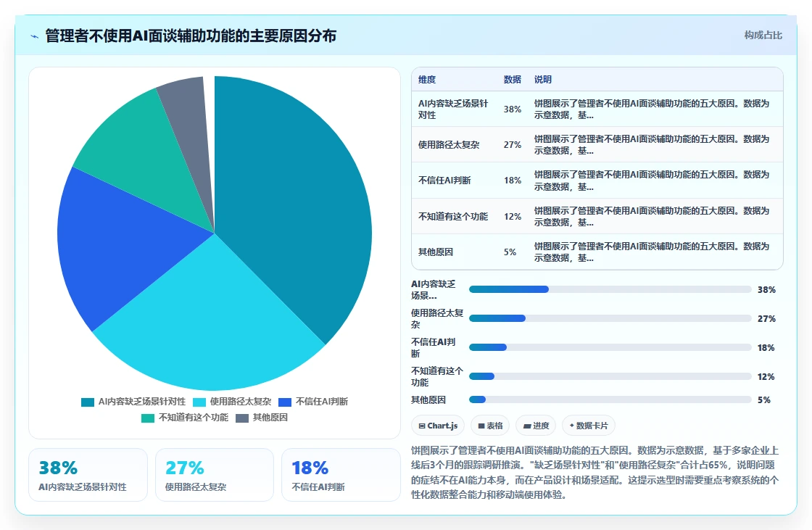Click the 27% value in the table
812x530 pixels.
pos(513,144)
